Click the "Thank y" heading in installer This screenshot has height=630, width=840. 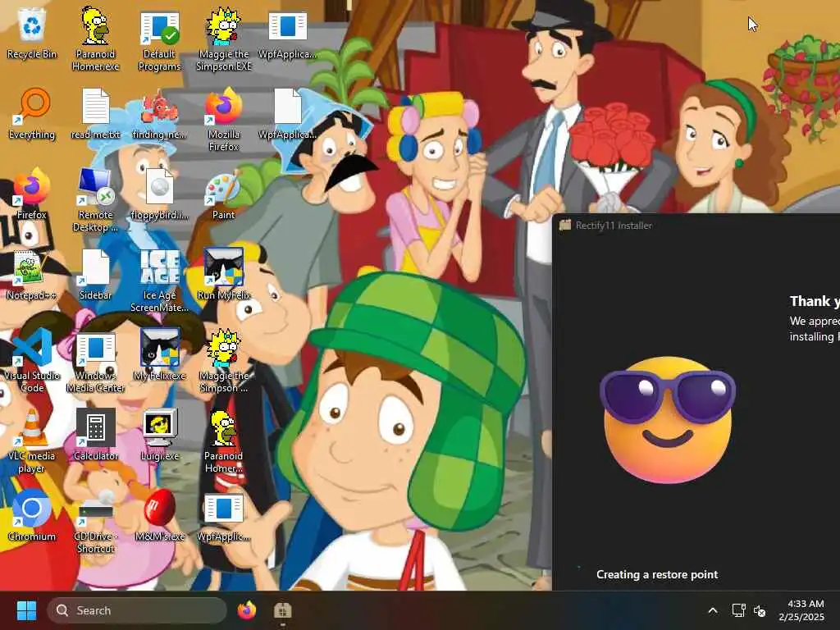click(815, 301)
